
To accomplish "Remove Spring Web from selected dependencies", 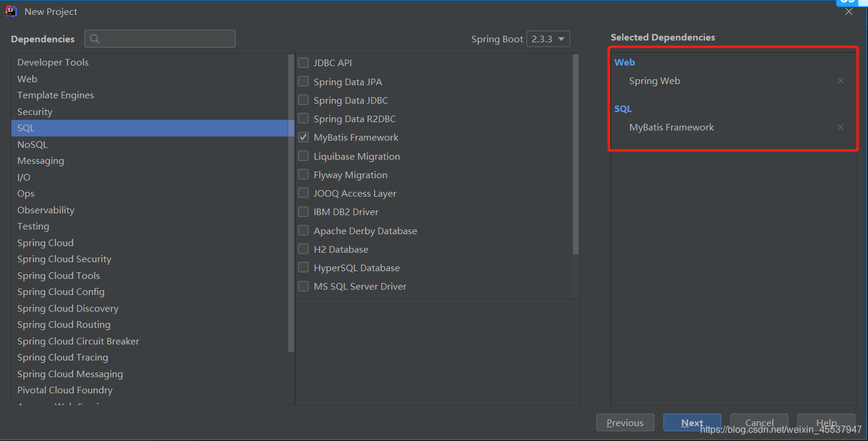I will click(841, 80).
